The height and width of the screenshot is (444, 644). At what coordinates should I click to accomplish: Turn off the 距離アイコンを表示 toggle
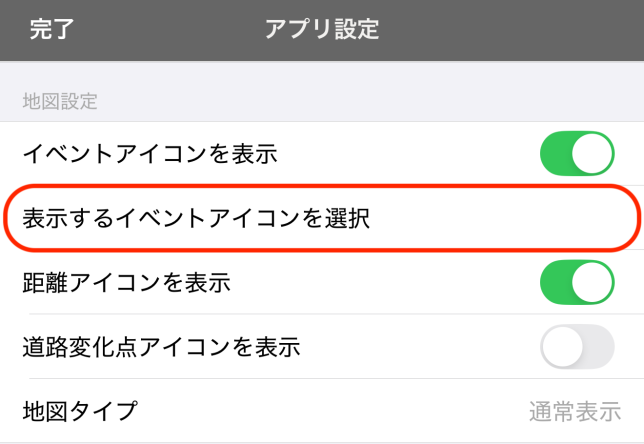pos(576,282)
